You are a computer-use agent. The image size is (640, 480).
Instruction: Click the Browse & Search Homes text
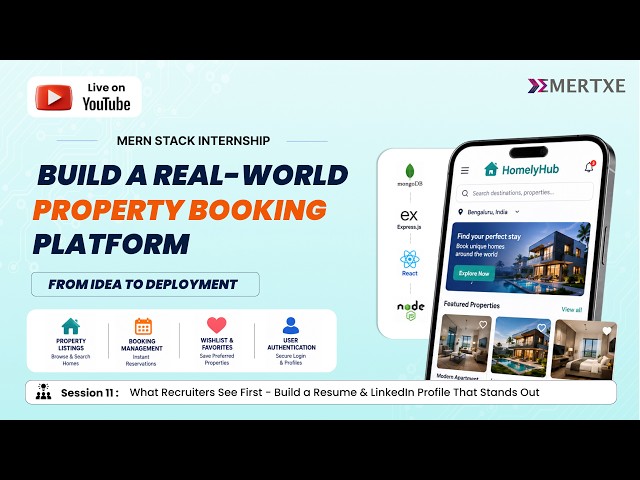click(x=71, y=360)
